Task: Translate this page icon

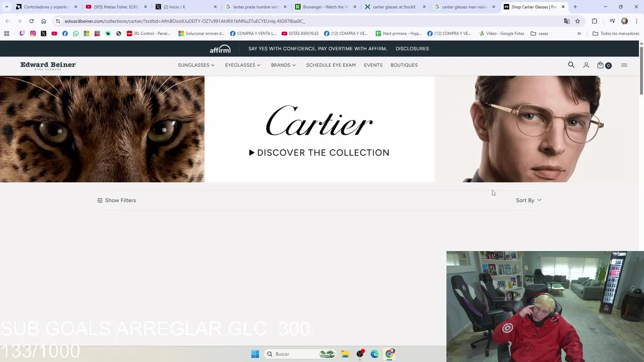Action: point(567,21)
